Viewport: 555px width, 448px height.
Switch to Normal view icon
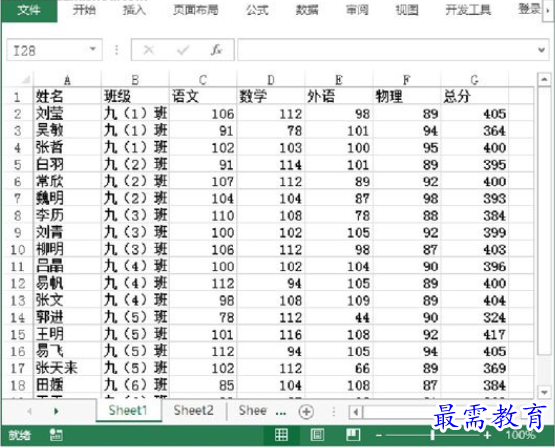point(281,435)
